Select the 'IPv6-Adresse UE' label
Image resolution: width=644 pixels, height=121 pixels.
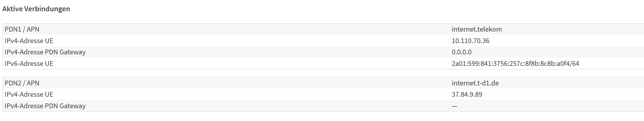point(29,64)
